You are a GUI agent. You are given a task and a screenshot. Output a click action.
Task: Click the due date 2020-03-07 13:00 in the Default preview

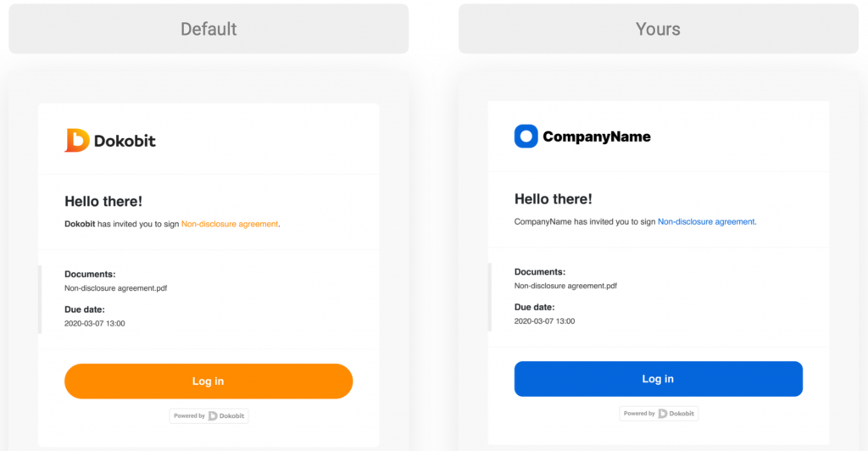click(x=95, y=324)
